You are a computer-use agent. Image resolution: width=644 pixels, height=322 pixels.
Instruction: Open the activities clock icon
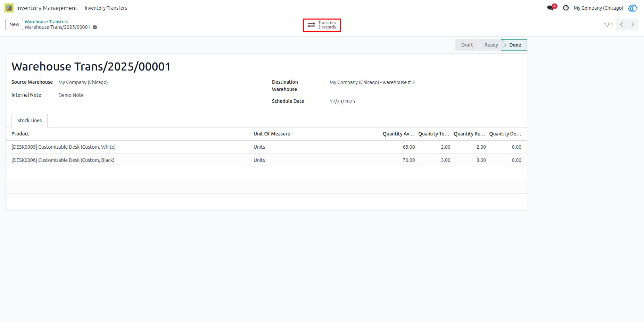(566, 8)
